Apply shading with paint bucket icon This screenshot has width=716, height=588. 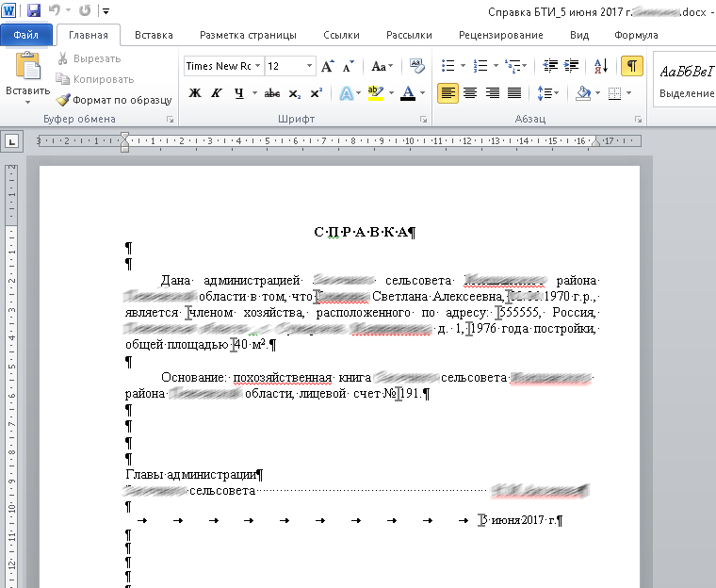(x=583, y=93)
